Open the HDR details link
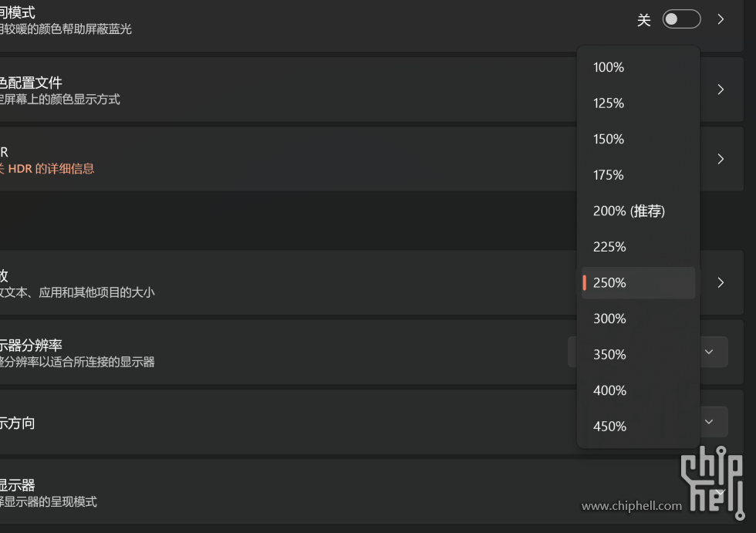 pos(47,169)
